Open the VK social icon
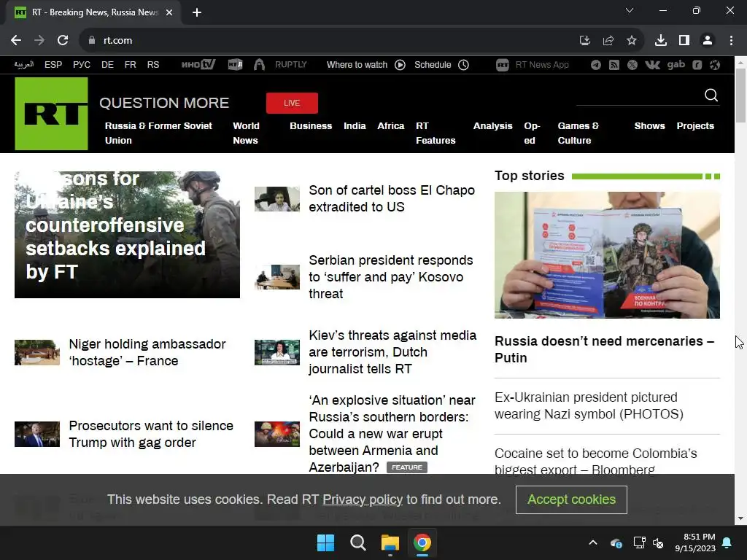Image resolution: width=747 pixels, height=560 pixels. pos(652,65)
